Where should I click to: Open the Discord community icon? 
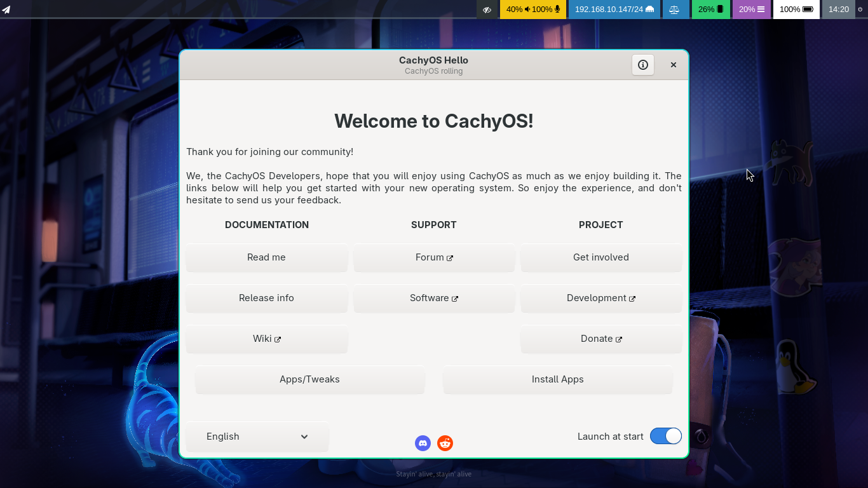[423, 443]
